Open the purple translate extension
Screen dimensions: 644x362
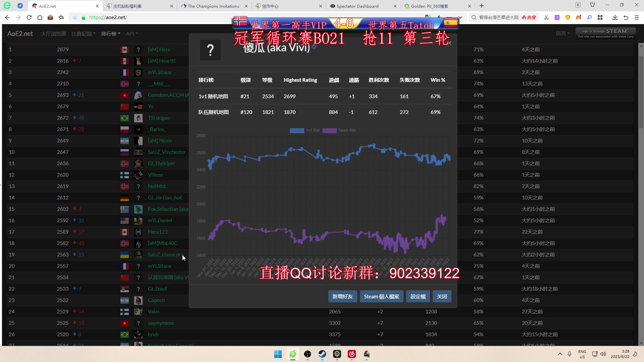(x=557, y=17)
